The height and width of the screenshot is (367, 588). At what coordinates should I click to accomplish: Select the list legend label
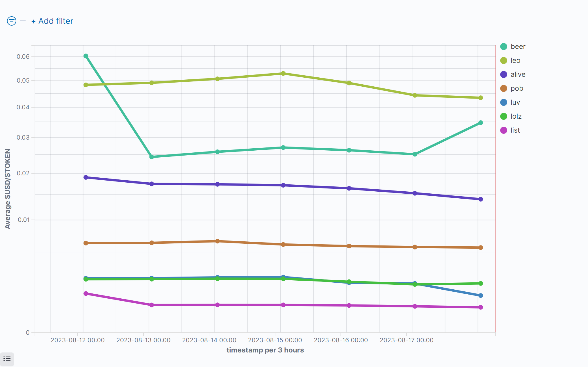click(515, 130)
